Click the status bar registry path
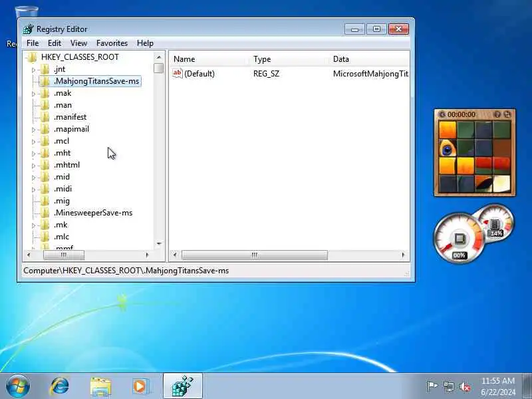The width and height of the screenshot is (532, 399). pos(126,271)
